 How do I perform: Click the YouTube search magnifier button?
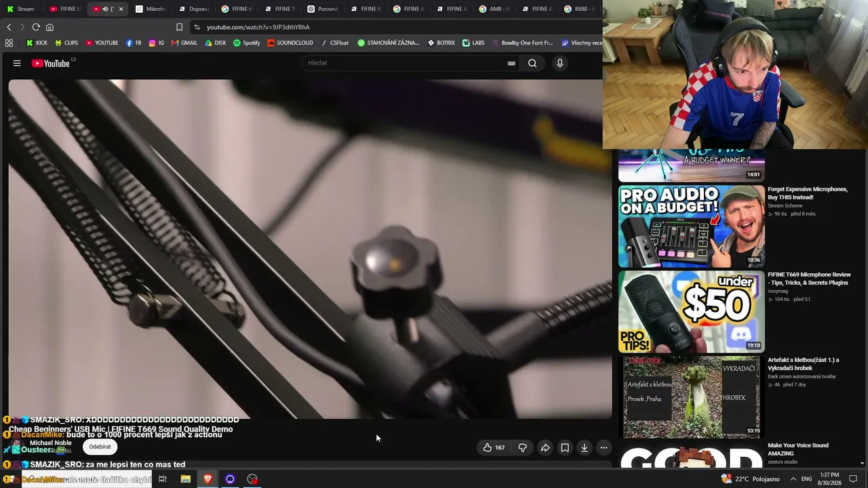point(532,63)
